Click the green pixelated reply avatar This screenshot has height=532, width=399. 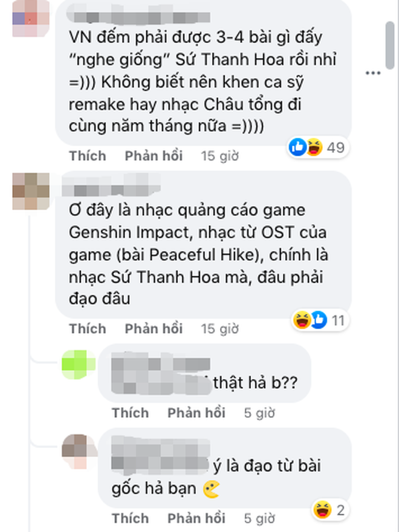tap(79, 364)
